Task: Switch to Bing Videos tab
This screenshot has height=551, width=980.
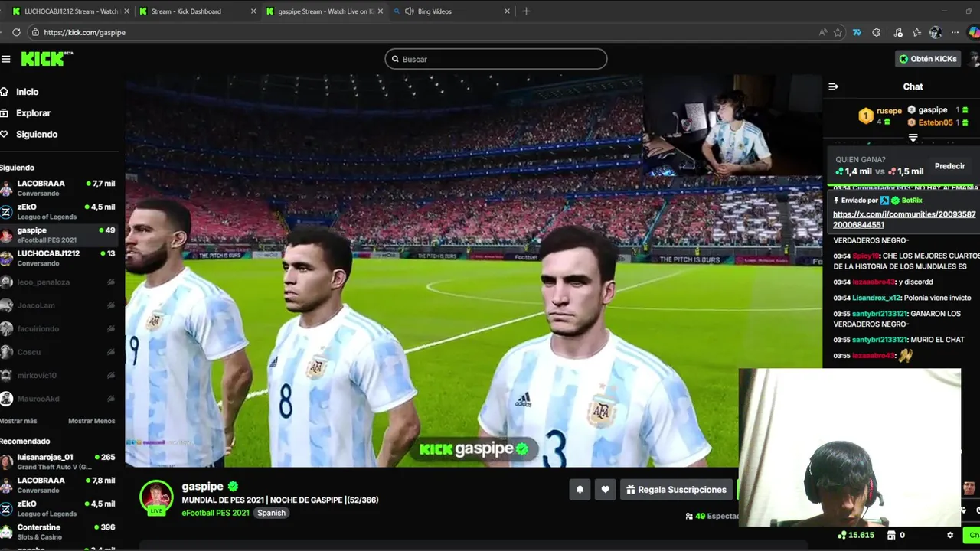Action: point(434,11)
